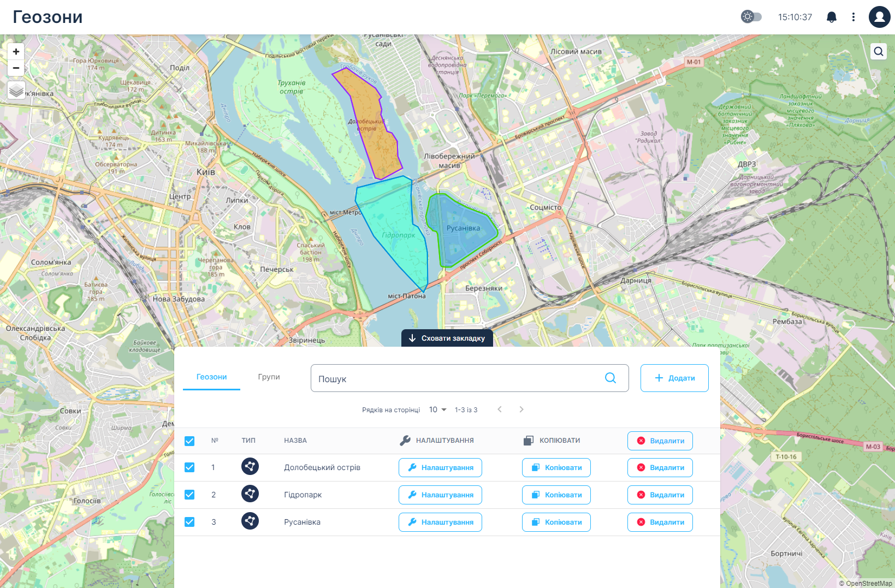The image size is (895, 588).
Task: Click the clock showing 15:10:37
Action: 795,17
